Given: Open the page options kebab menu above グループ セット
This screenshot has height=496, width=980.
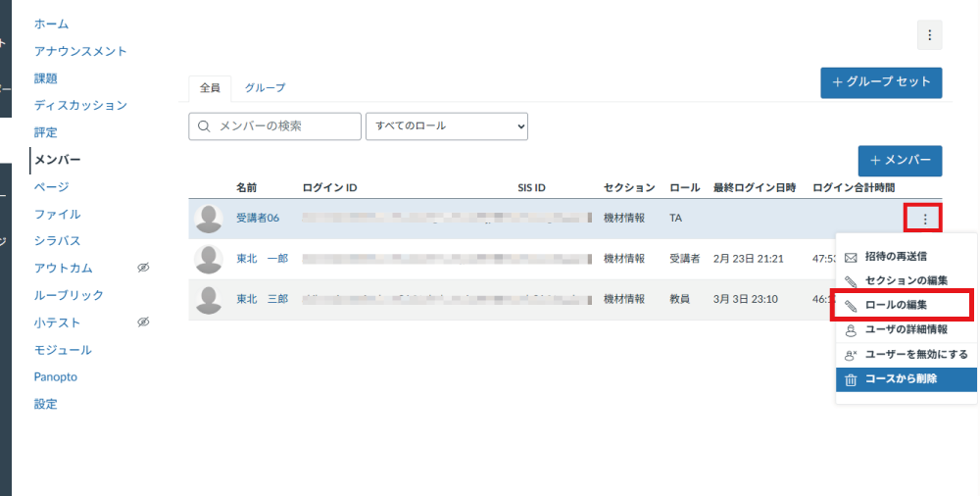Looking at the screenshot, I should pos(929,35).
